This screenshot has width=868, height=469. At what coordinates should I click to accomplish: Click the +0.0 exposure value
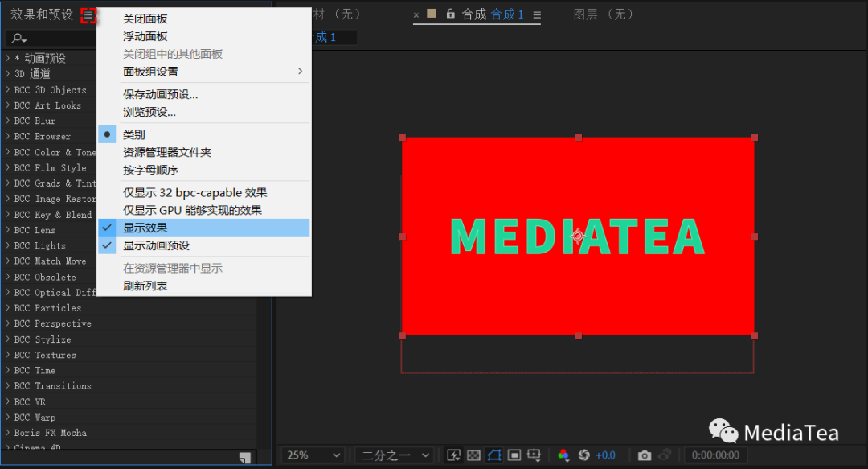tap(606, 455)
